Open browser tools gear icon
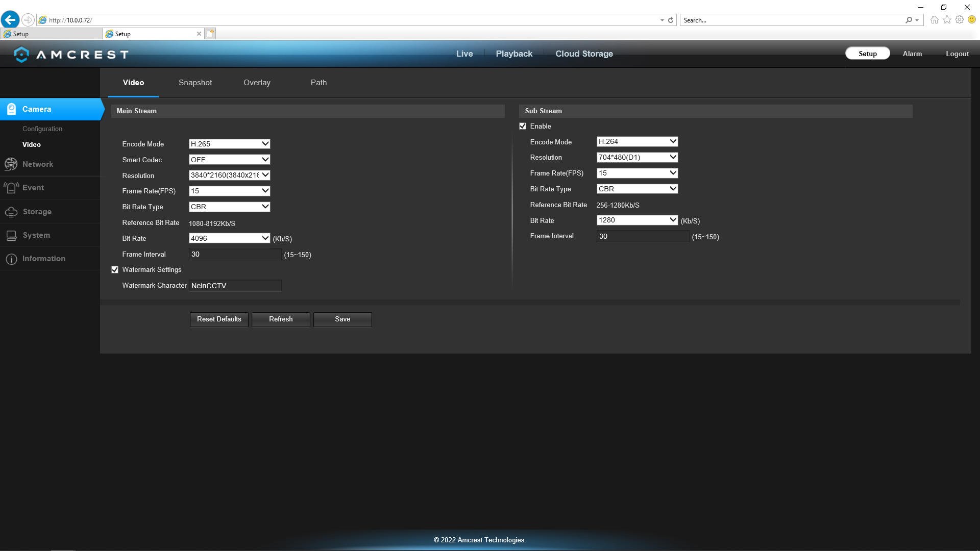980x551 pixels. tap(960, 20)
